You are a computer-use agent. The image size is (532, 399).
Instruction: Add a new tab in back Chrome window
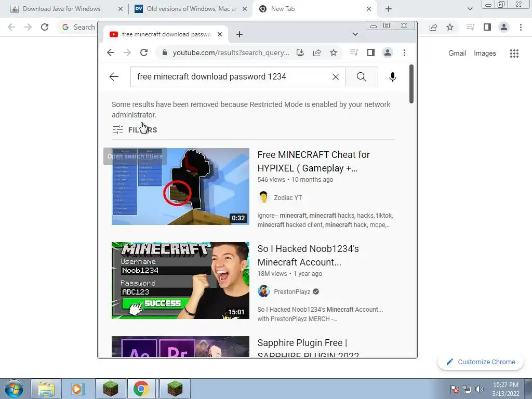[389, 9]
